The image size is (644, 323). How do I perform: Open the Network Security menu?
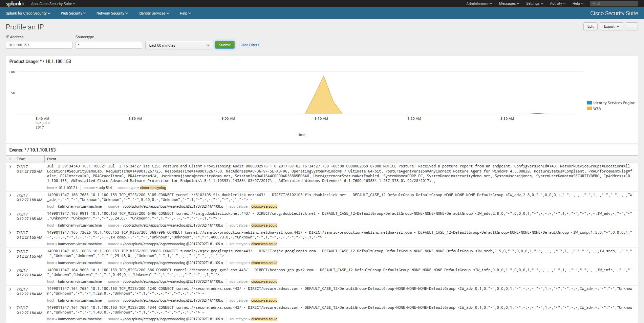pos(112,13)
